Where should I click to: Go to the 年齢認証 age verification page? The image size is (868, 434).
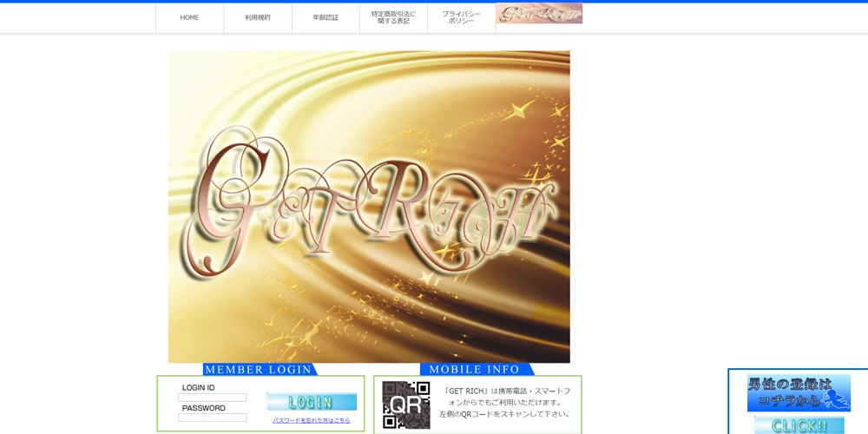click(325, 17)
